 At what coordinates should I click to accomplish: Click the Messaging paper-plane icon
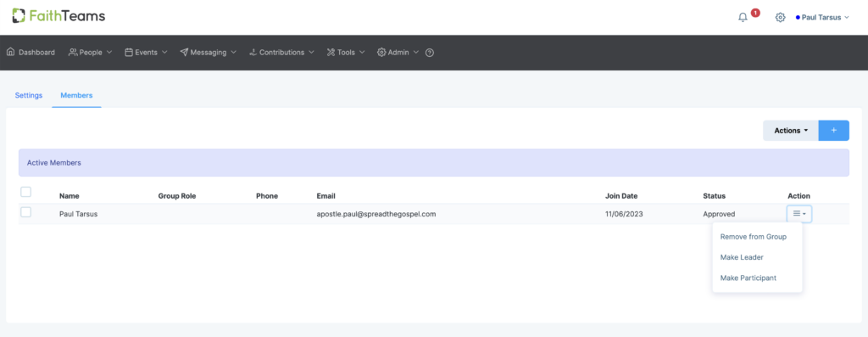tap(184, 52)
